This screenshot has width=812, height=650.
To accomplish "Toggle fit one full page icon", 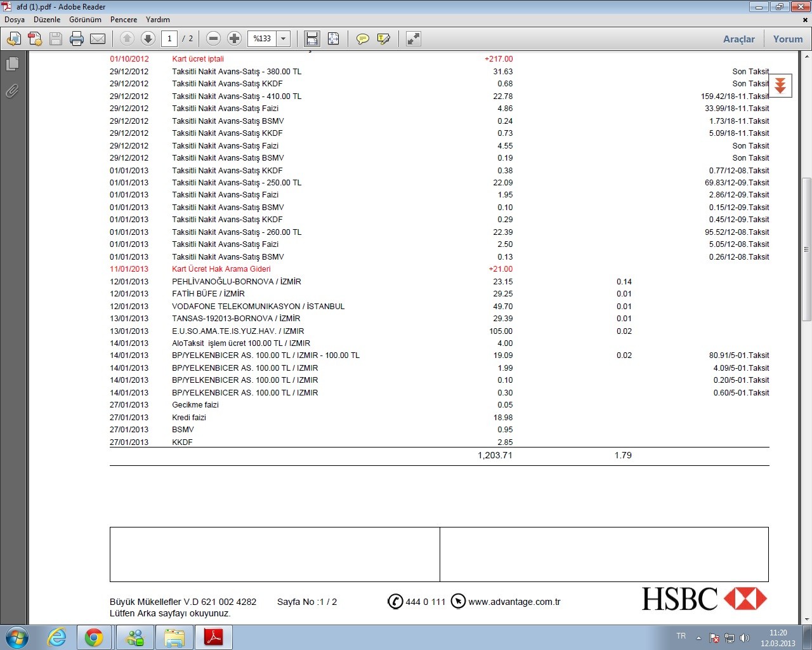I will click(x=333, y=39).
